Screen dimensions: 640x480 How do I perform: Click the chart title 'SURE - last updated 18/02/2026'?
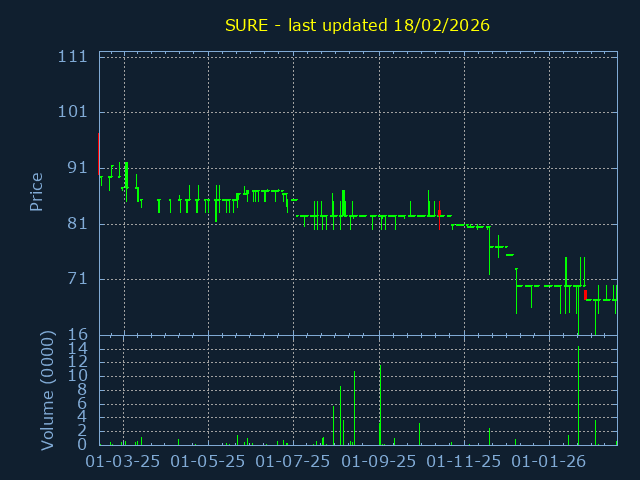coord(357,25)
